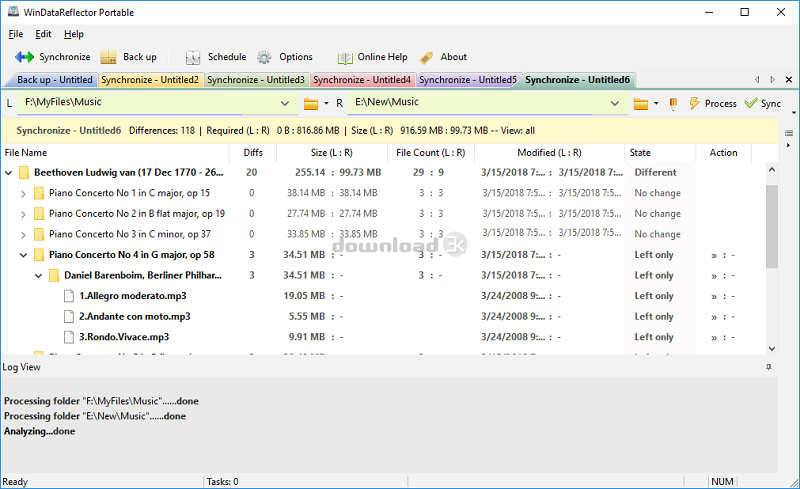Screen dimensions: 800x489
Task: Open the right path E:\New\Music dropdown
Action: point(616,103)
